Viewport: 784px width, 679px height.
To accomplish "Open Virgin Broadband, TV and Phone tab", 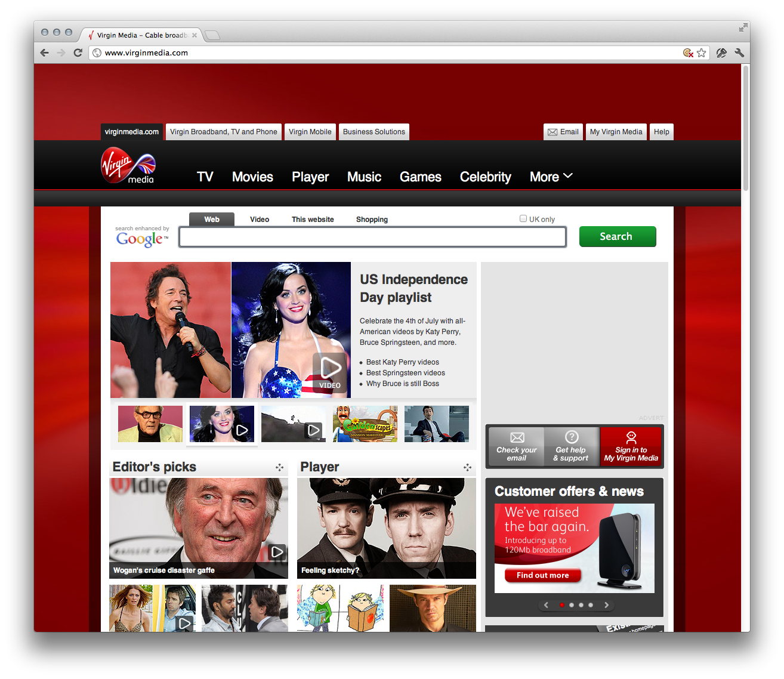I will coord(224,132).
